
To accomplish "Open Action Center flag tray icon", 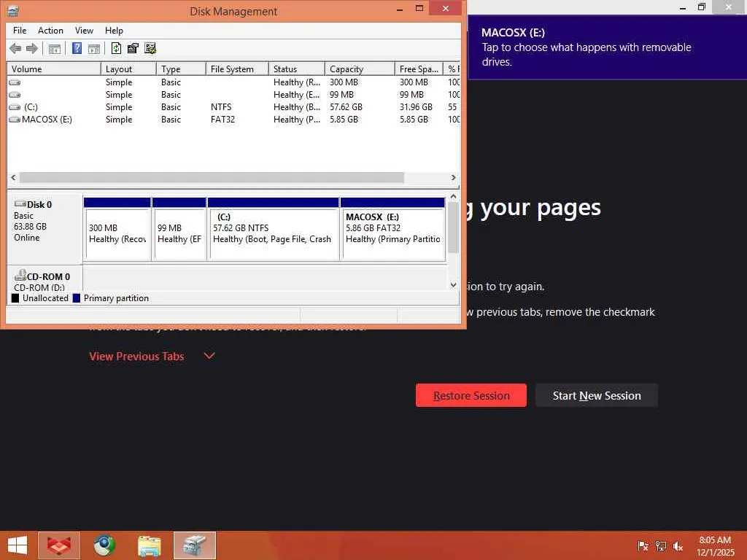I will click(643, 545).
